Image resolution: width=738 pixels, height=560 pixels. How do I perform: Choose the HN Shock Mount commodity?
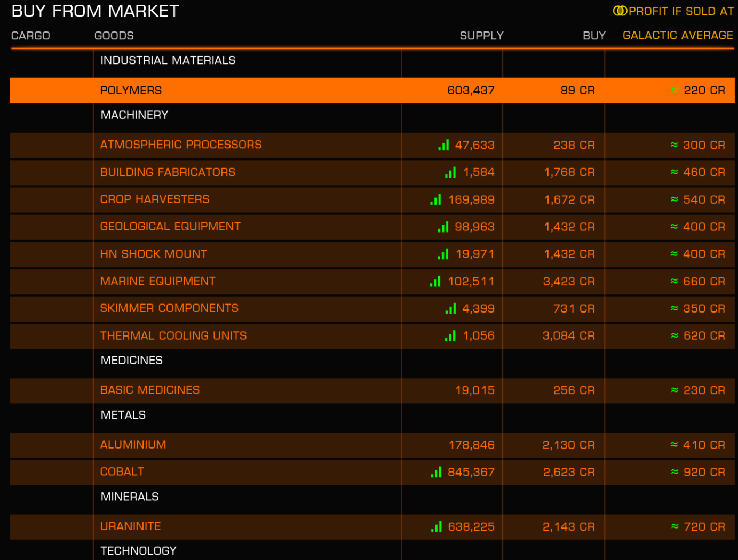[372, 254]
